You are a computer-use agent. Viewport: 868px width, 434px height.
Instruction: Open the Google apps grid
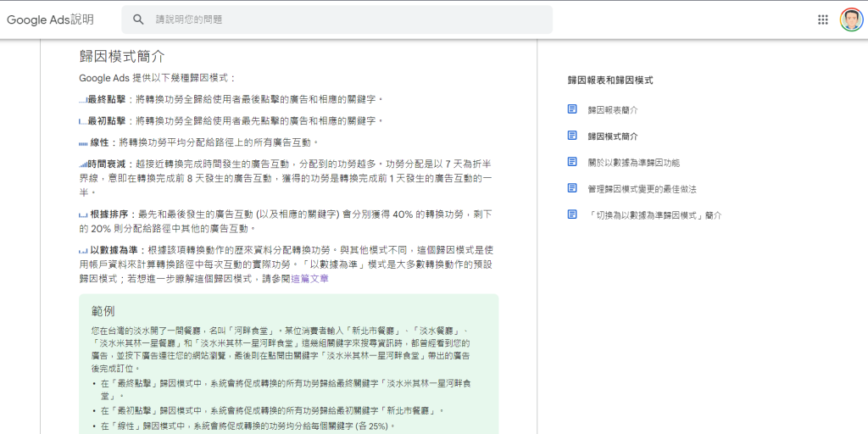(x=822, y=19)
